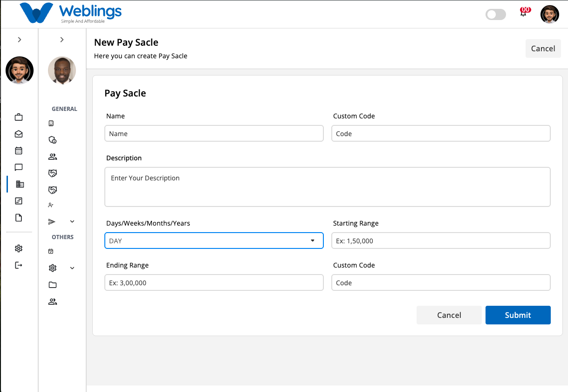The width and height of the screenshot is (568, 392).
Task: Open the blank document page icon
Action: click(19, 218)
